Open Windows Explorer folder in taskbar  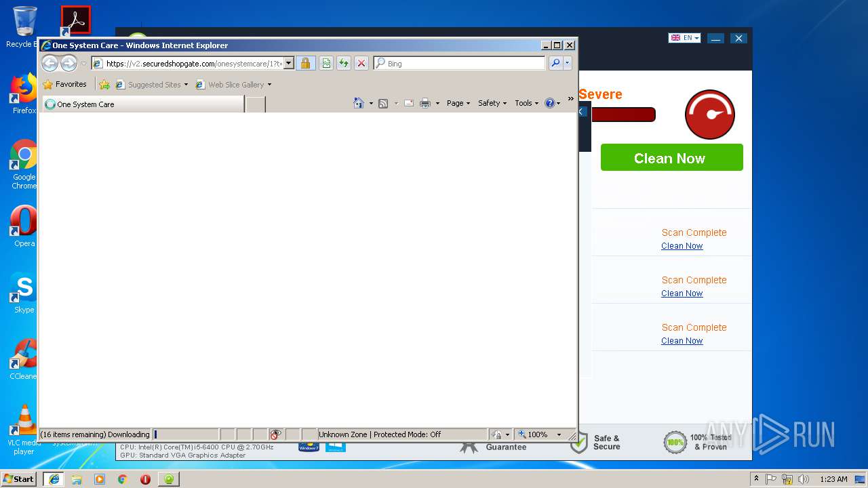77,479
